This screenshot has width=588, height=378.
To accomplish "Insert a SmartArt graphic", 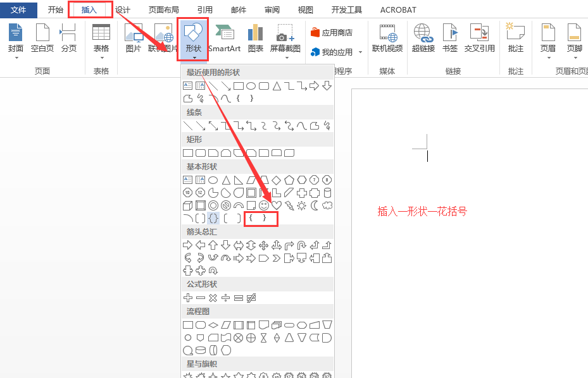I will coord(224,37).
